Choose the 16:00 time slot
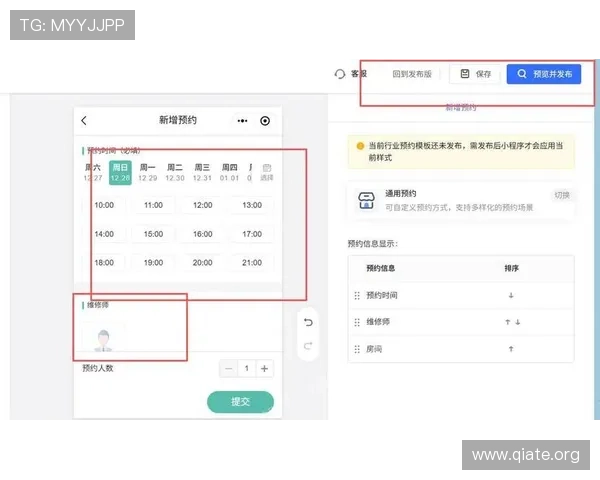The height and width of the screenshot is (480, 600). pos(203,234)
